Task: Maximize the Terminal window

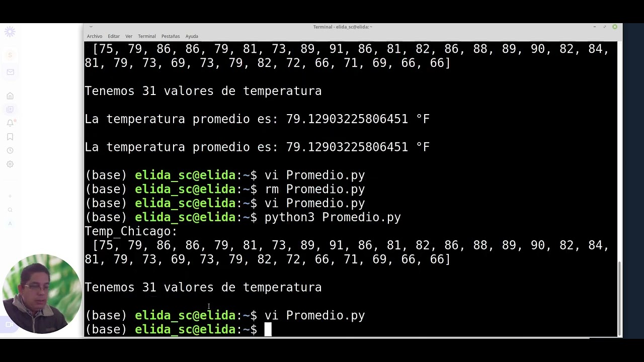Action: click(605, 27)
